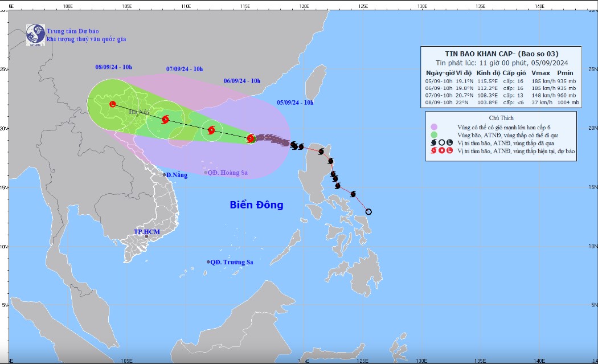Viewport: 598px width, 364px height.
Task: Click the red current/forecast icons in the legend
Action: pyautogui.click(x=441, y=151)
